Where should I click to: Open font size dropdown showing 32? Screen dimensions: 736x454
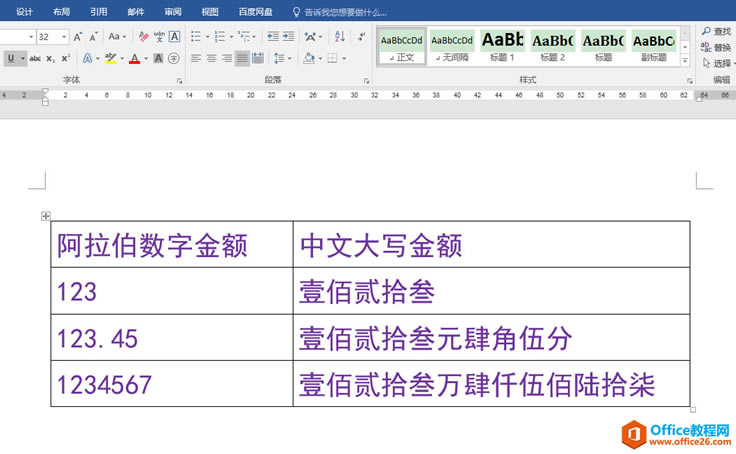point(64,37)
